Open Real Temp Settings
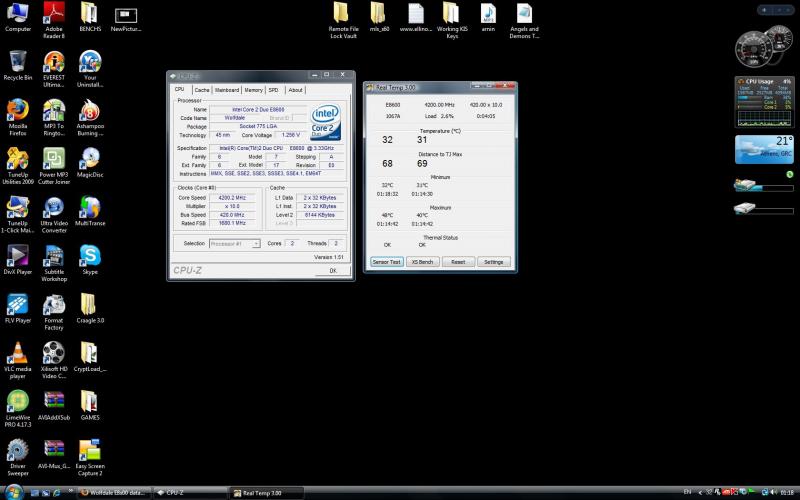Image resolution: width=800 pixels, height=500 pixels. (493, 262)
